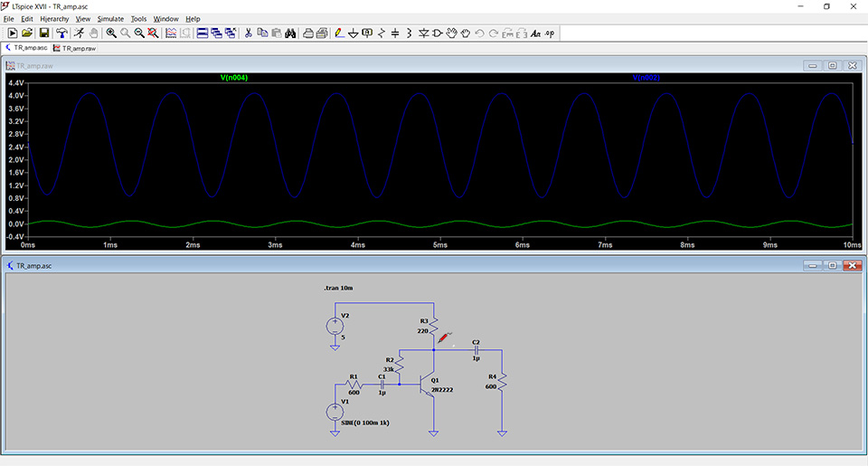
Task: Click the .tran 10m directive text
Action: [338, 288]
